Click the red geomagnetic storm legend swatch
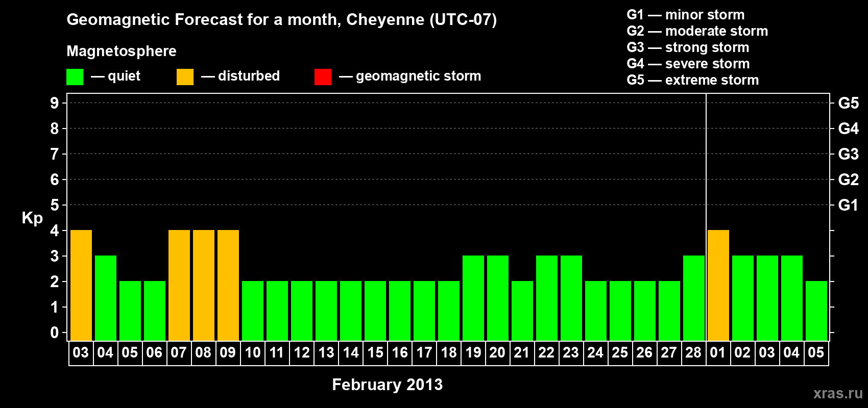Viewport: 868px width, 408px height. [x=323, y=77]
